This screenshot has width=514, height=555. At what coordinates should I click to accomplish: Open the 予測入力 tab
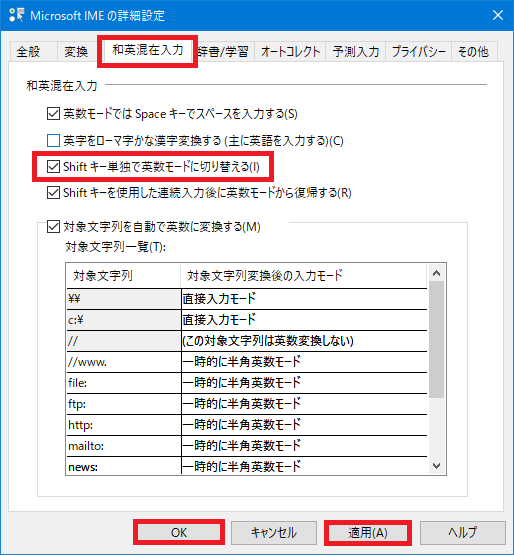coord(356,52)
